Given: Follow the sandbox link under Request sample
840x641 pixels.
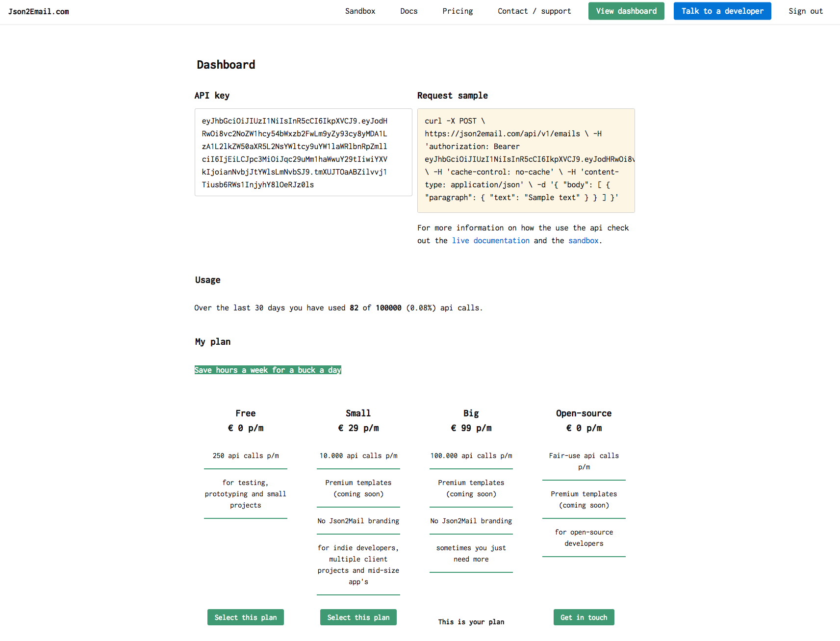Looking at the screenshot, I should click(x=583, y=240).
